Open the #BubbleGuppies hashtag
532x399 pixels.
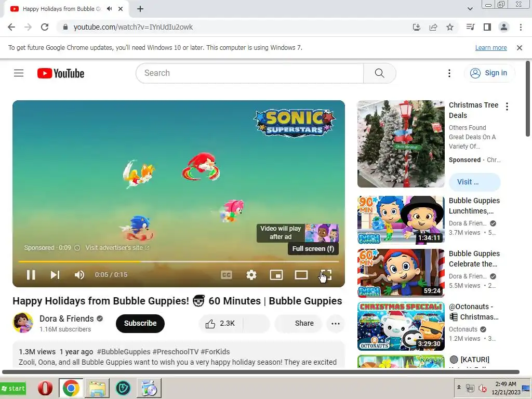point(124,352)
